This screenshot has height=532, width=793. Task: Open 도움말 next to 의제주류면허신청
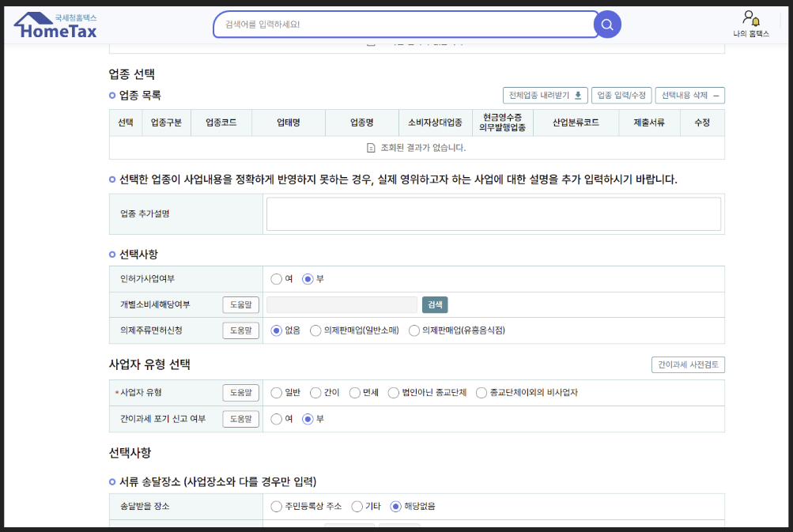pyautogui.click(x=240, y=330)
